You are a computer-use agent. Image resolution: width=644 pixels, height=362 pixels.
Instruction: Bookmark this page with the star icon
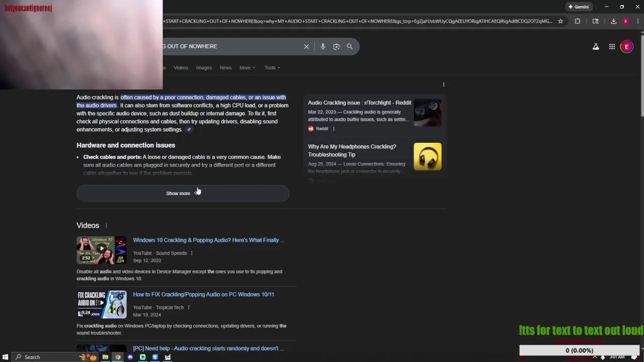point(560,21)
